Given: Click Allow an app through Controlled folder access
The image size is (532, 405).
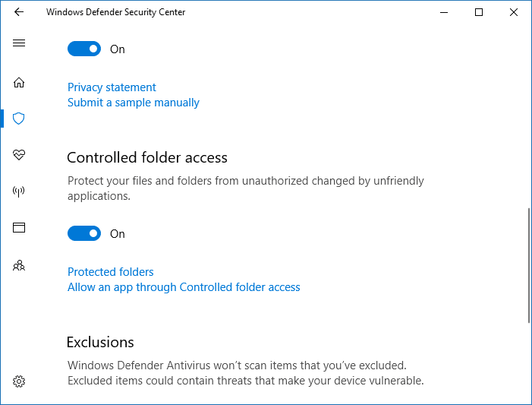Looking at the screenshot, I should pyautogui.click(x=184, y=287).
